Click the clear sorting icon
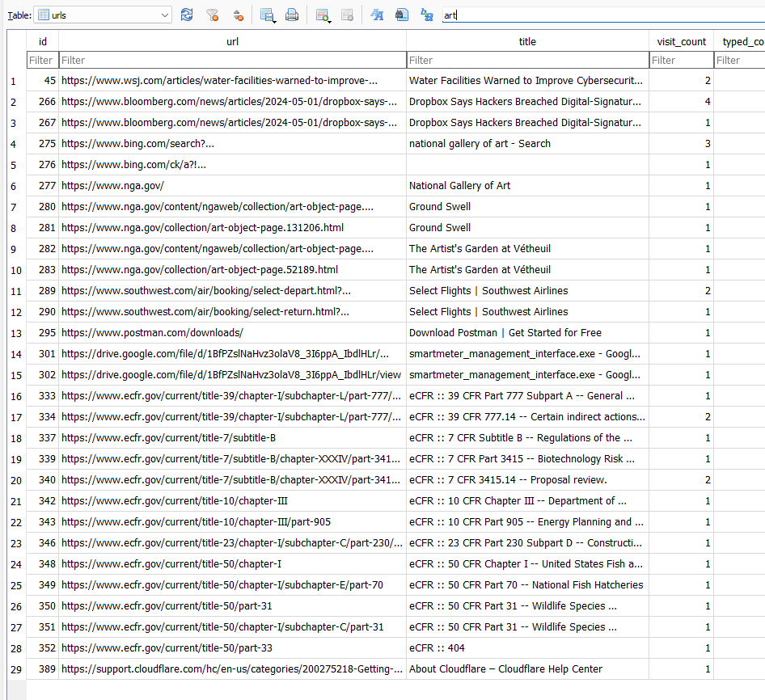 (x=237, y=15)
